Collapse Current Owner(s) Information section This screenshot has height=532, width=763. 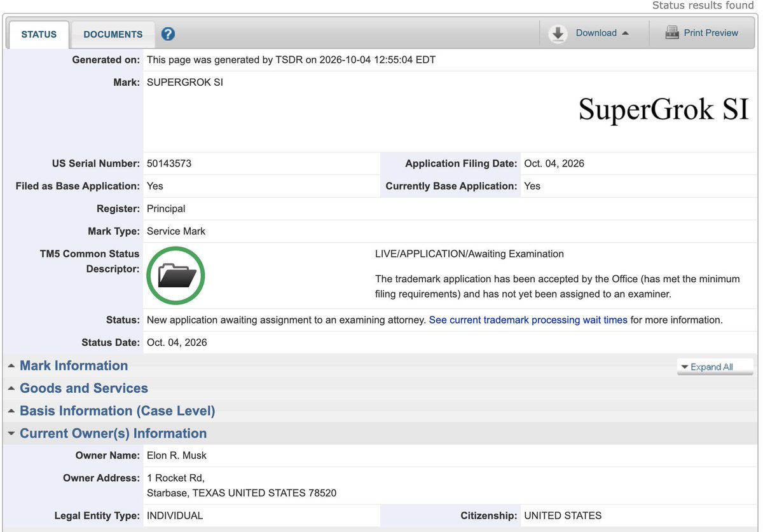(113, 433)
